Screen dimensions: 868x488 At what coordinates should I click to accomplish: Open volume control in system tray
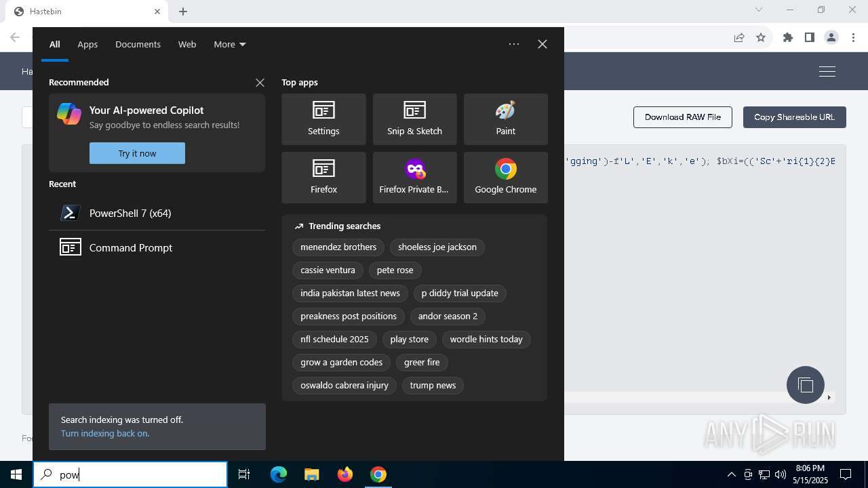780,474
